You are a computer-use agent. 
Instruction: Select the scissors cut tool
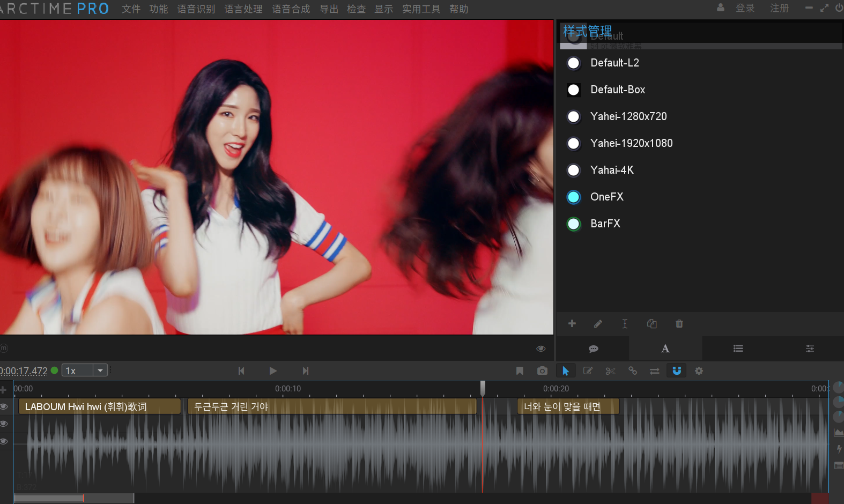point(610,371)
